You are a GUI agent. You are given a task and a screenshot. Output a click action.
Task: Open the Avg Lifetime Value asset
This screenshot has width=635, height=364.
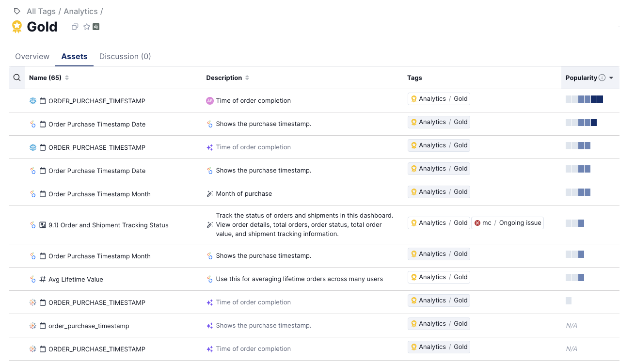[76, 279]
